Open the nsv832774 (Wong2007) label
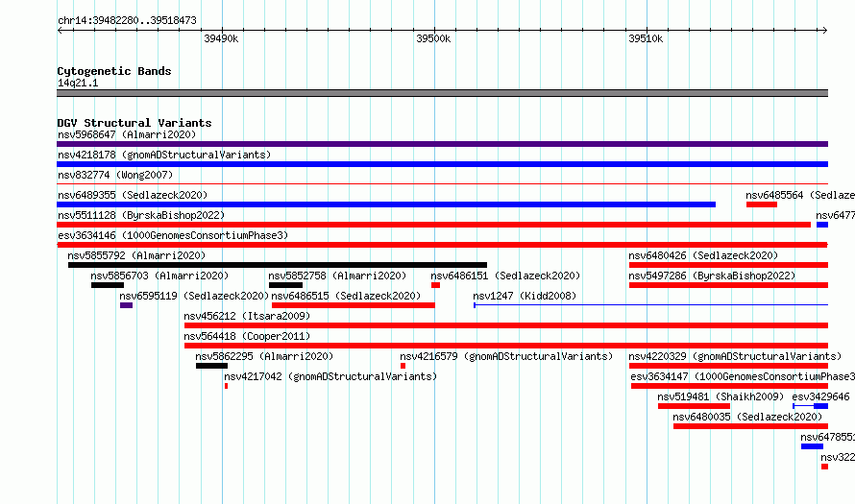The image size is (855, 504). click(115, 175)
